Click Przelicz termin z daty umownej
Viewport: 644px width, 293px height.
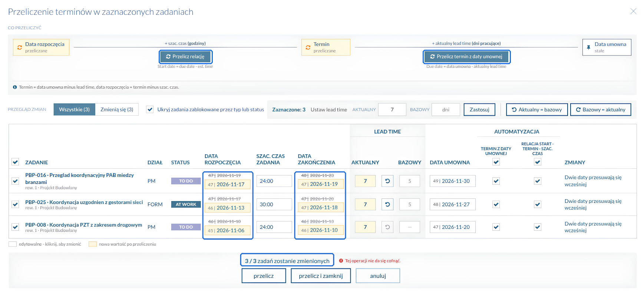click(466, 57)
